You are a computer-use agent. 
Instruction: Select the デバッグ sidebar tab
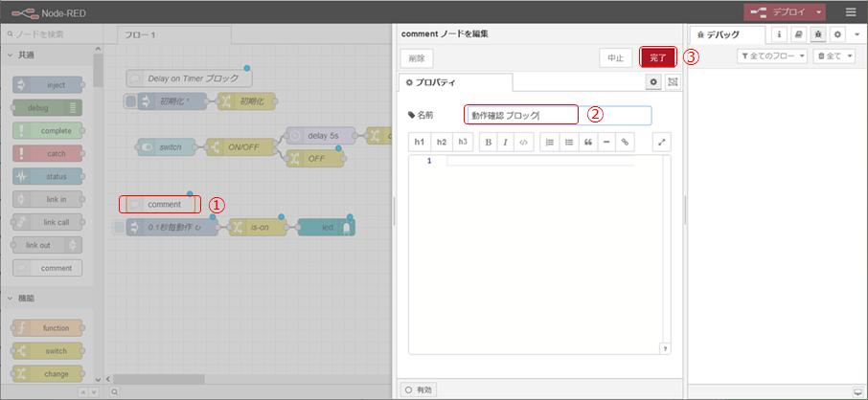tap(727, 34)
